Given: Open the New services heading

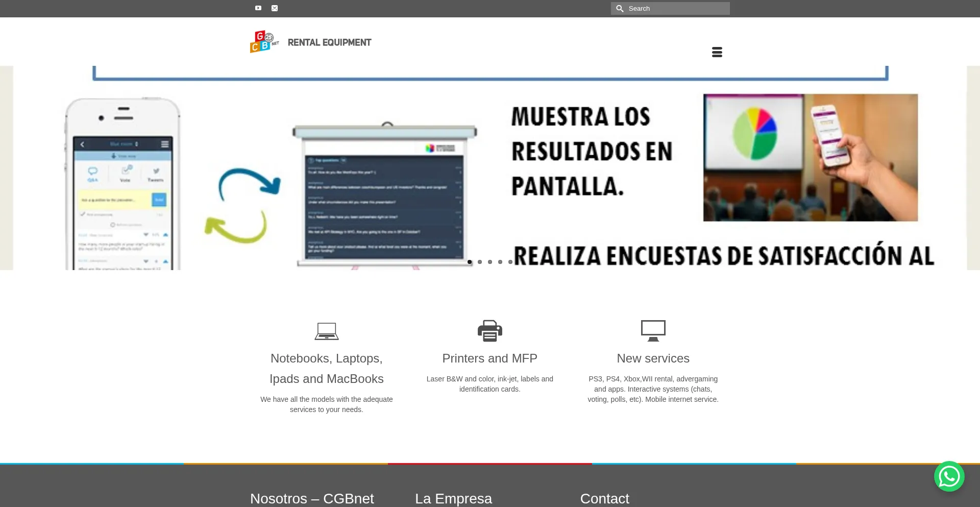Looking at the screenshot, I should click(x=653, y=358).
